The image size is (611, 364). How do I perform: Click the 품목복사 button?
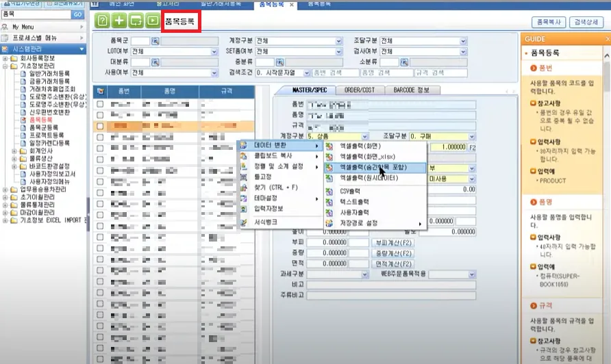549,22
